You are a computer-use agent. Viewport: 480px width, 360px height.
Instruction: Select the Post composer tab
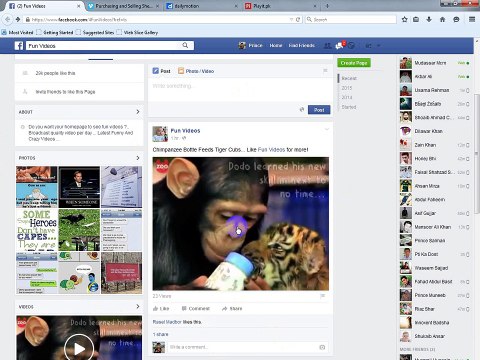(162, 71)
